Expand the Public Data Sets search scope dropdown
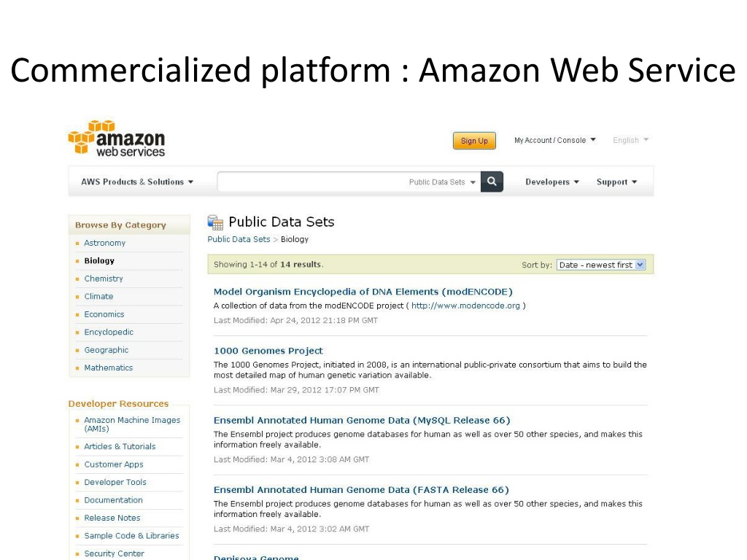 442,182
